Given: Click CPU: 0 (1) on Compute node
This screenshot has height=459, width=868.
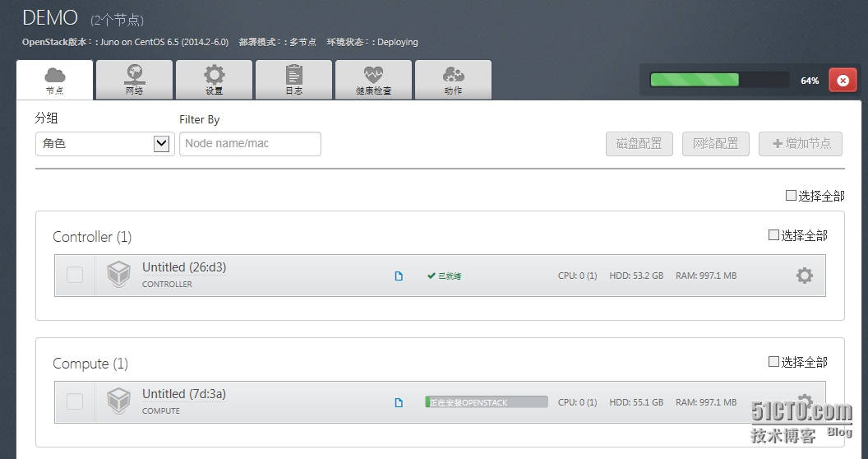Looking at the screenshot, I should pyautogui.click(x=577, y=402).
